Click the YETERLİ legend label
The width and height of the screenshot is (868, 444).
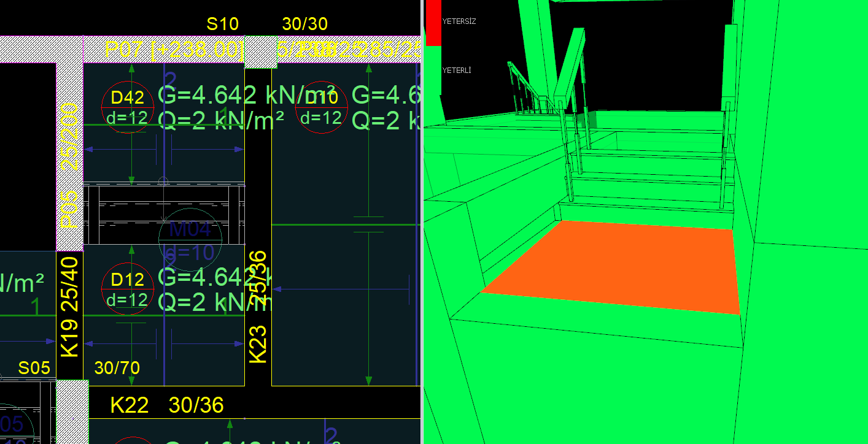point(457,71)
